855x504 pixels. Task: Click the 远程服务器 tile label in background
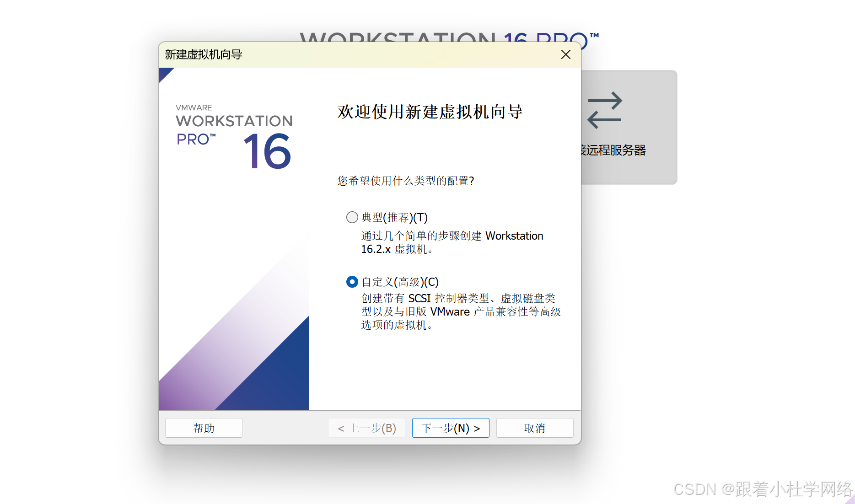pyautogui.click(x=613, y=150)
